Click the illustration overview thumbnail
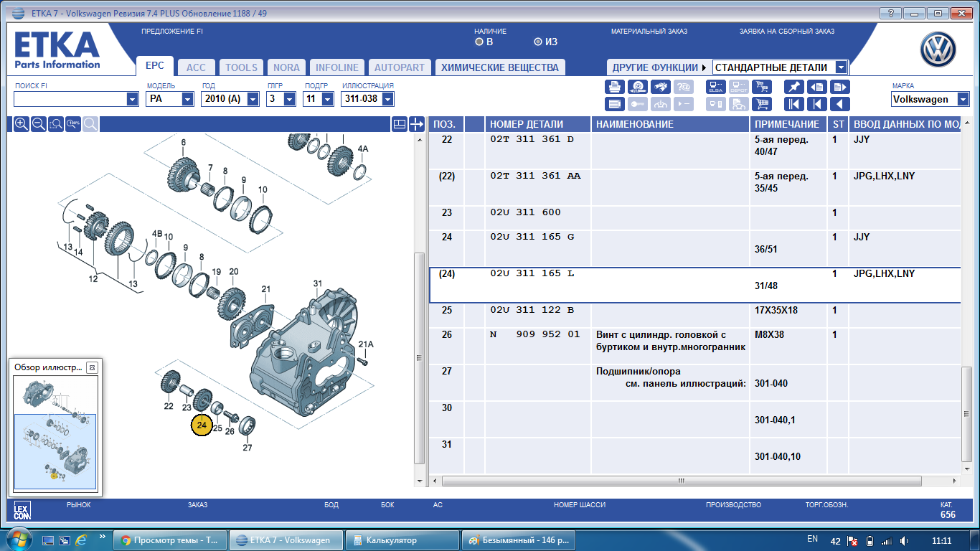Screen dimensions: 980x551 [x=56, y=434]
